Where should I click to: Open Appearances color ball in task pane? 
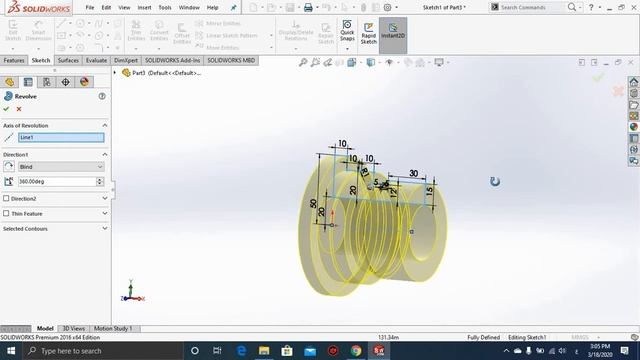[633, 127]
